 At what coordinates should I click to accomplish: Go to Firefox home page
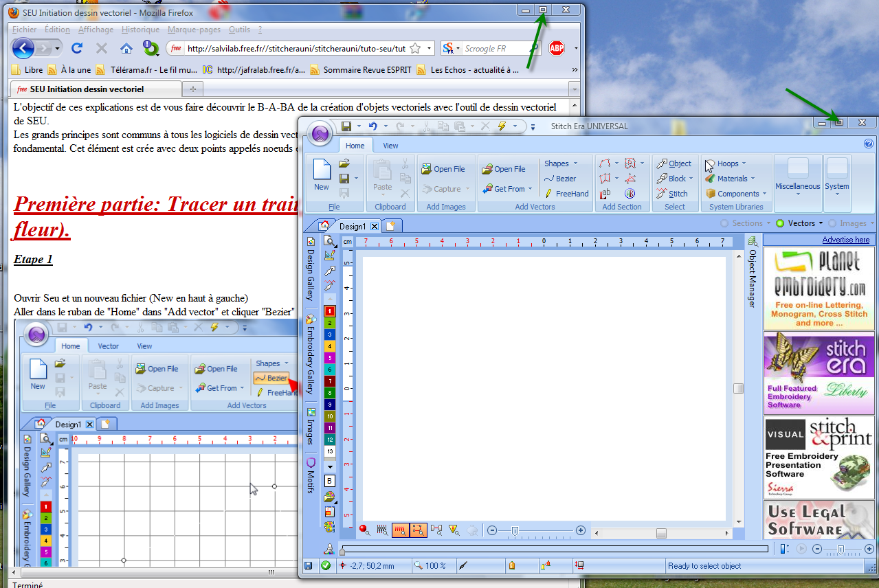(x=126, y=48)
